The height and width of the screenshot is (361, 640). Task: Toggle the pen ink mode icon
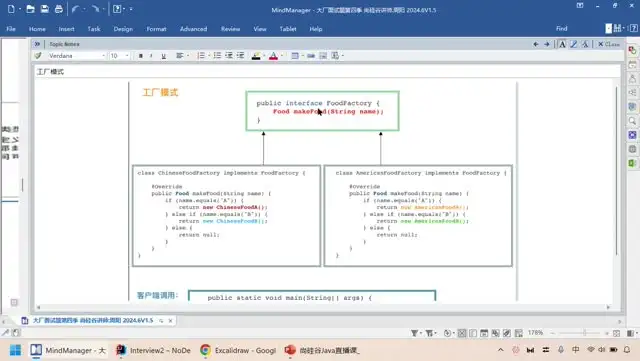[x=573, y=44]
